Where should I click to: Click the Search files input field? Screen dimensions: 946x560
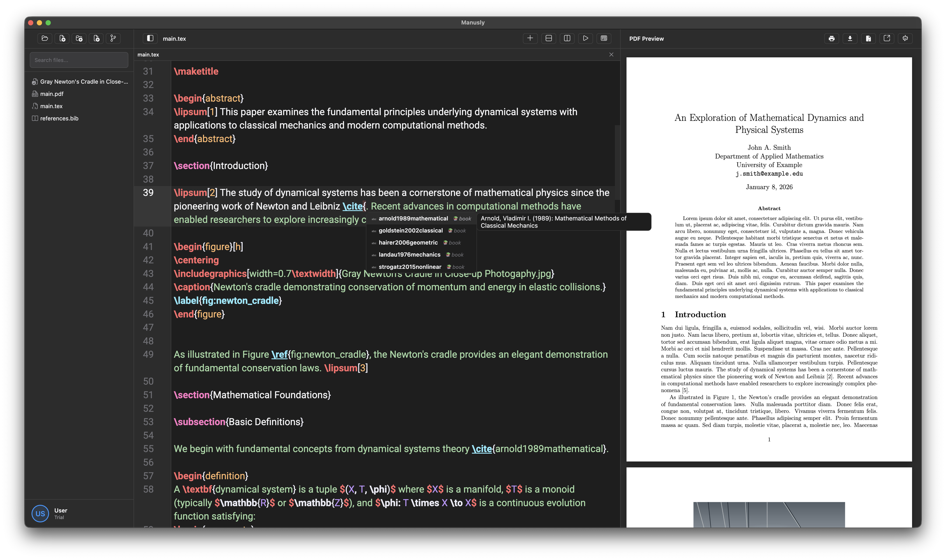coord(79,60)
